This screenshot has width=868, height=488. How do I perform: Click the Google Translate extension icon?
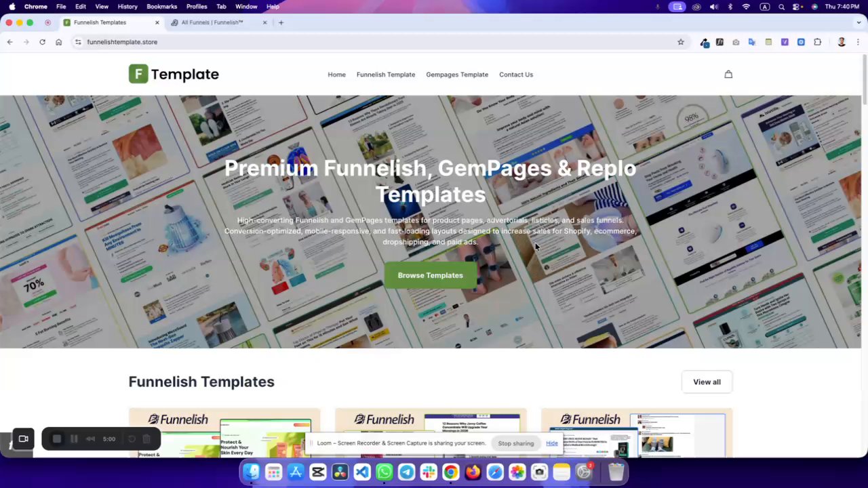pyautogui.click(x=752, y=42)
